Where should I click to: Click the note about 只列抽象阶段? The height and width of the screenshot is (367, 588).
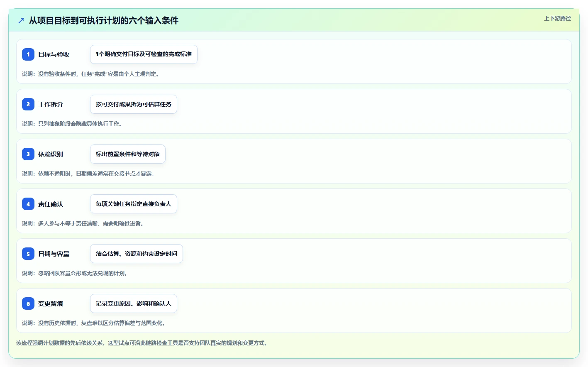point(72,124)
